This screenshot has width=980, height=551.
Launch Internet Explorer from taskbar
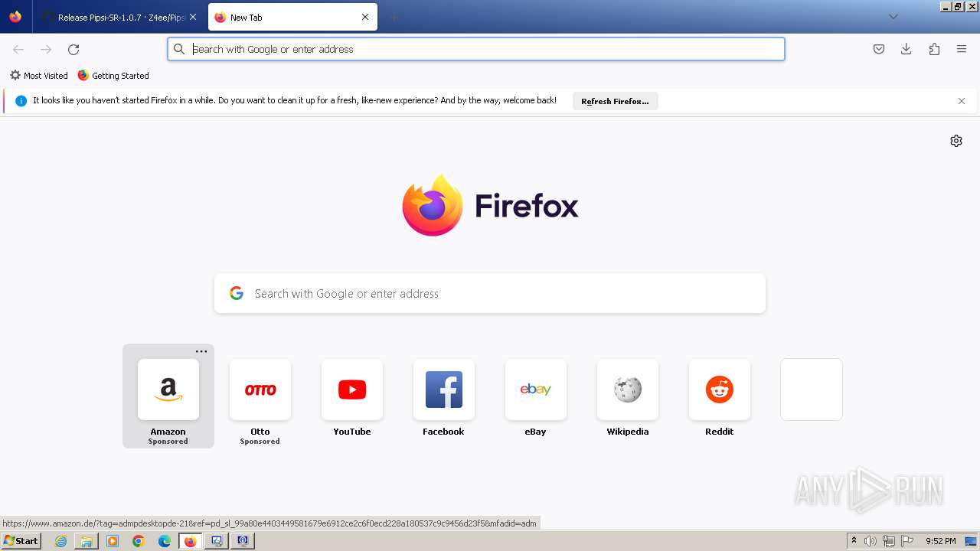point(60,541)
